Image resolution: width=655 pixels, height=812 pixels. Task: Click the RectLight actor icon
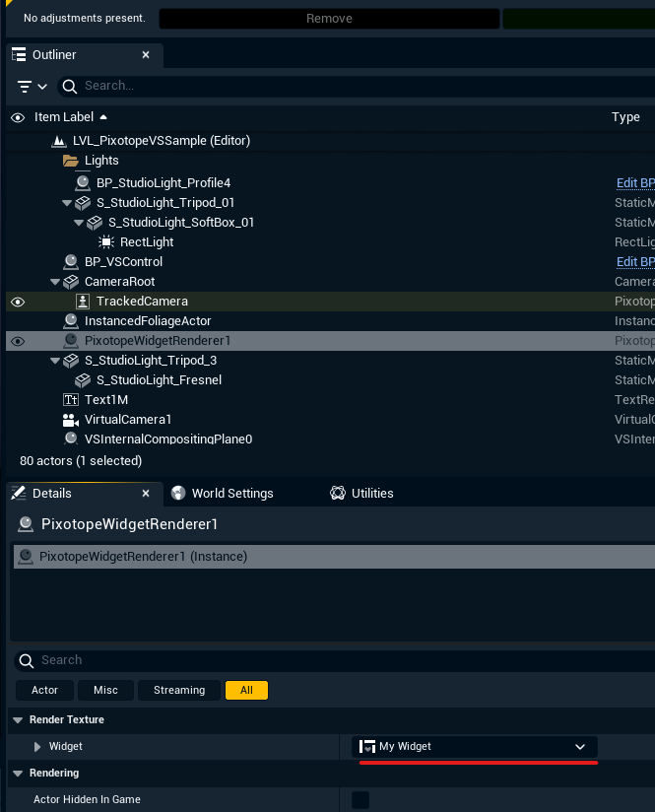(x=106, y=242)
